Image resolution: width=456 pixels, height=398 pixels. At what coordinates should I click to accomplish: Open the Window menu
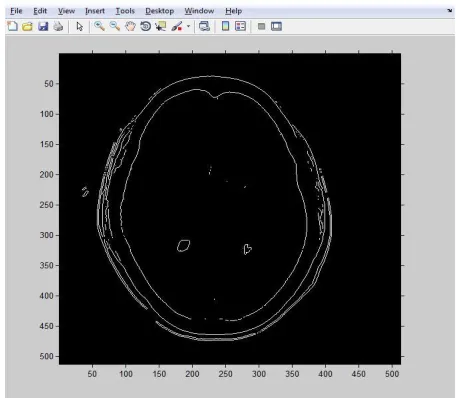(199, 11)
